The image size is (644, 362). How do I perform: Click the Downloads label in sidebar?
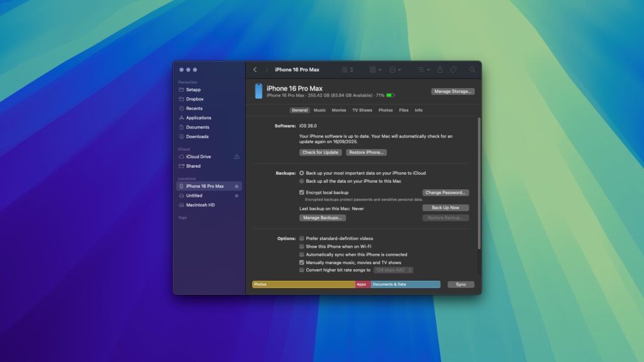click(x=197, y=136)
